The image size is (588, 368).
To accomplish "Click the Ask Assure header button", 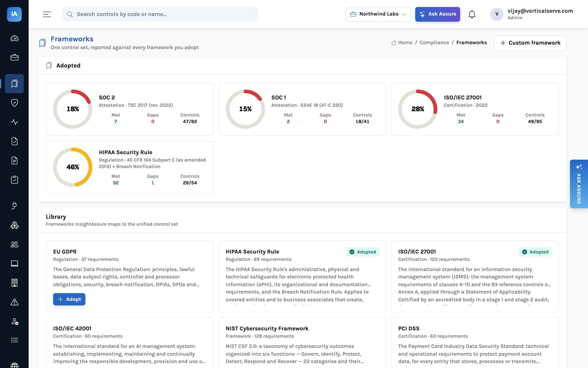I will [x=437, y=14].
